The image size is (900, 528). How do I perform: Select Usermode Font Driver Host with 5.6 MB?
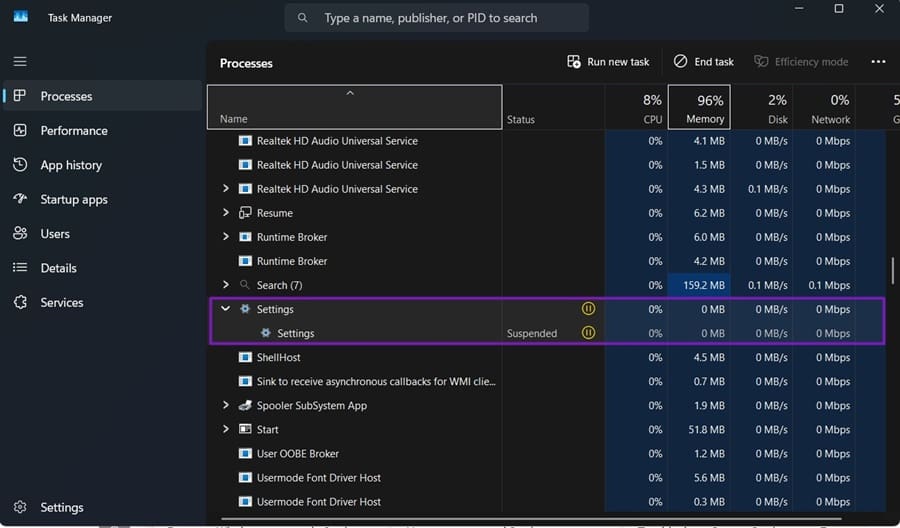545,477
